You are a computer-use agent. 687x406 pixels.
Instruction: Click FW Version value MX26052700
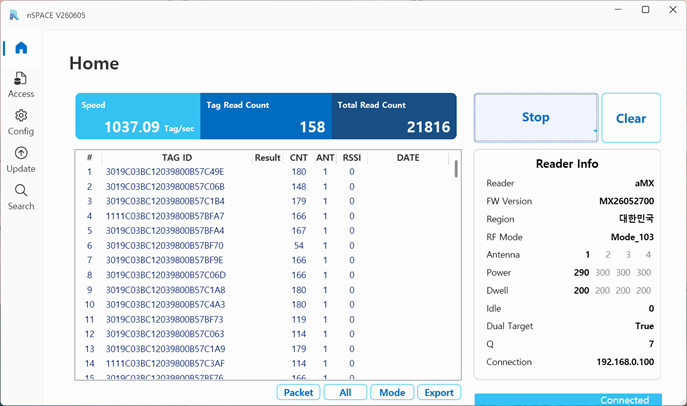tap(627, 201)
